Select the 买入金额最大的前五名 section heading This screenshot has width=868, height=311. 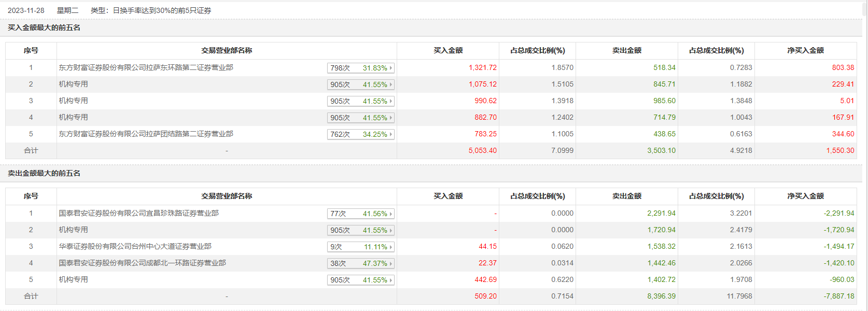click(44, 27)
